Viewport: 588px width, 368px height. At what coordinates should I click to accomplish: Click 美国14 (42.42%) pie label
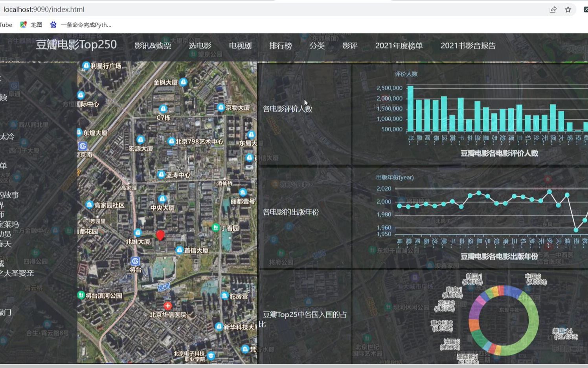click(565, 334)
